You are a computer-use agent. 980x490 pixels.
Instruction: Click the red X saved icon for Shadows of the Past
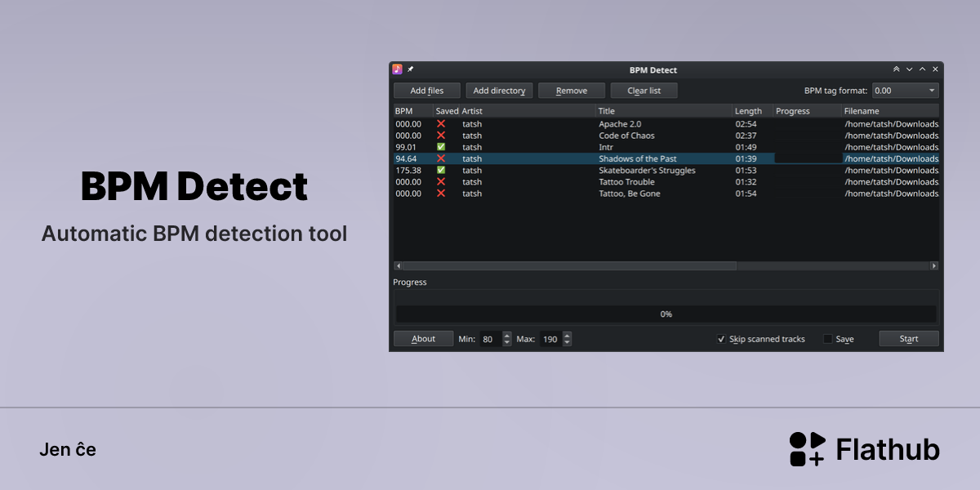441,158
